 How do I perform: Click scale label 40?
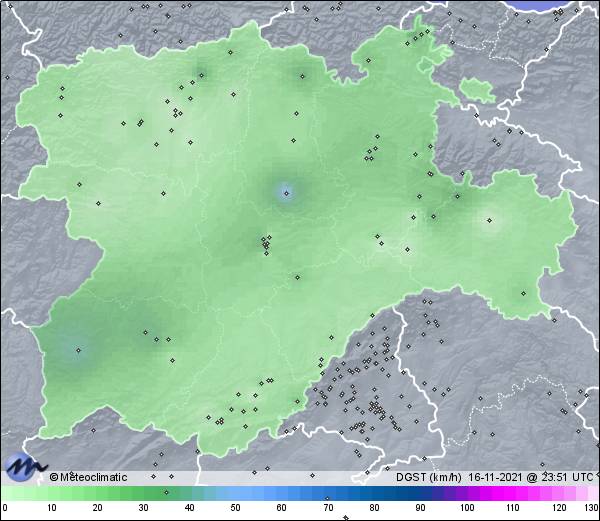coord(189,508)
